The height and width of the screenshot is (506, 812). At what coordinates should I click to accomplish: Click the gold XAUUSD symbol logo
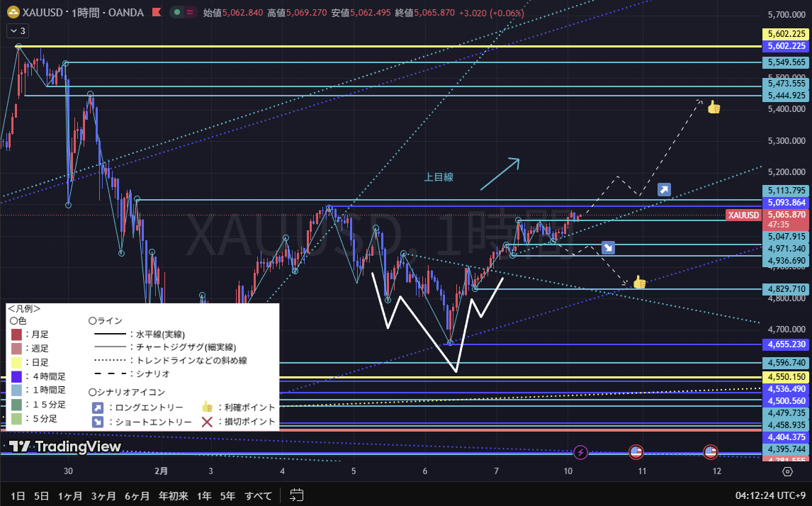12,13
